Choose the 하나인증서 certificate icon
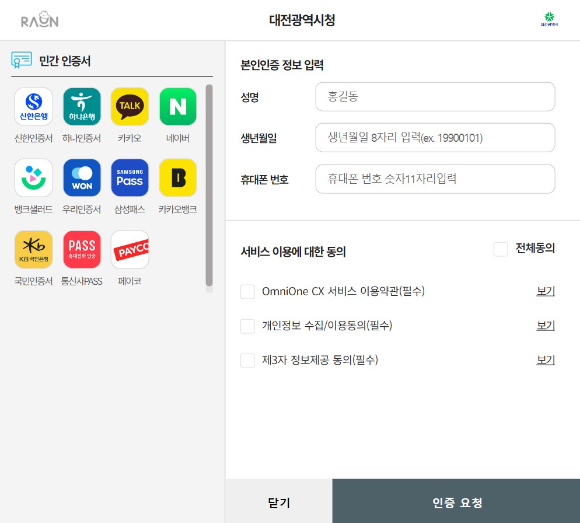This screenshot has width=580, height=523. [x=82, y=107]
